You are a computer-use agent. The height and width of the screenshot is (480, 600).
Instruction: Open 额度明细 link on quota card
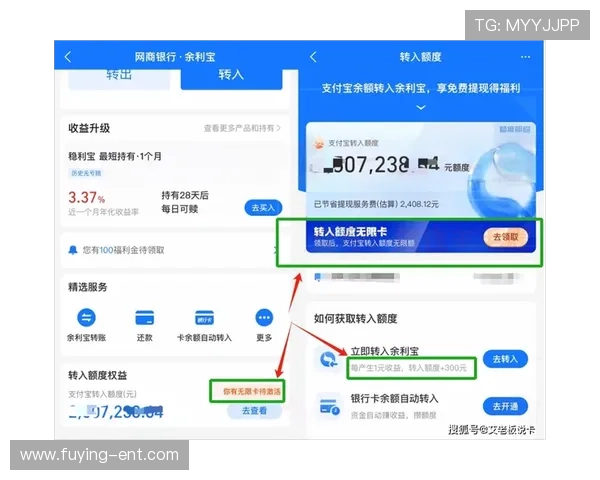click(515, 129)
